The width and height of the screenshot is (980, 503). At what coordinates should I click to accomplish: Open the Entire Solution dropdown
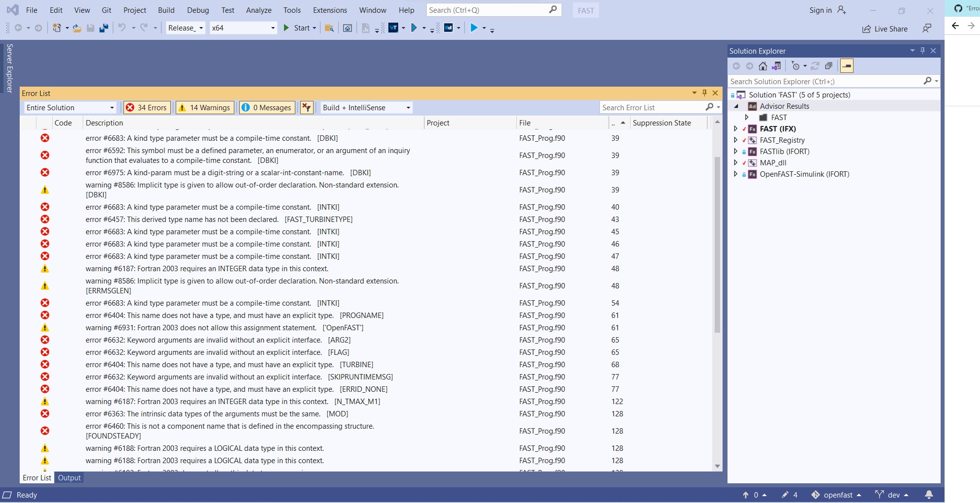(x=112, y=107)
